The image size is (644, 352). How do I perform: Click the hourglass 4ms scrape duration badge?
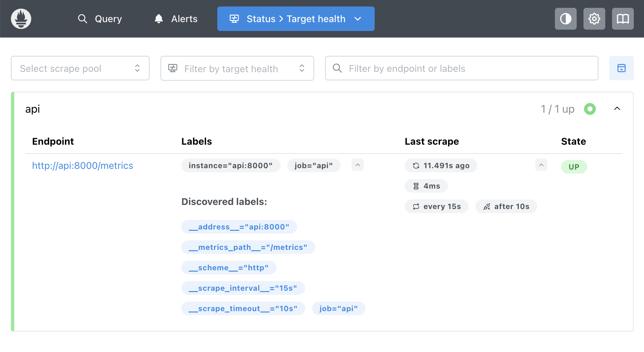coord(426,186)
